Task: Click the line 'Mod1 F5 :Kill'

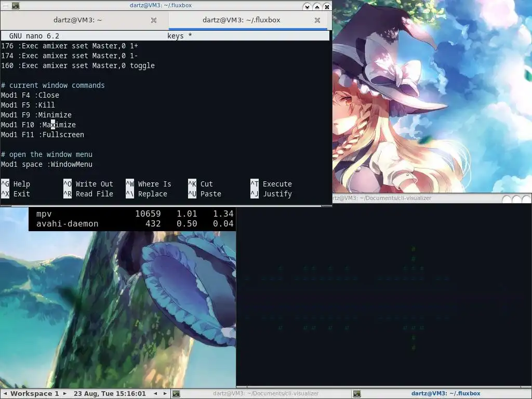Action: pos(28,105)
